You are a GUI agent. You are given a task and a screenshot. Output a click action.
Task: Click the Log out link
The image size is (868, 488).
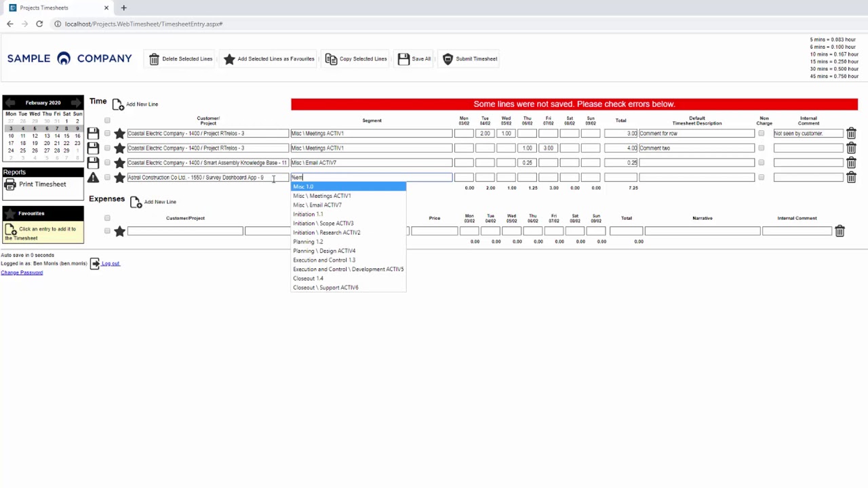tap(111, 264)
